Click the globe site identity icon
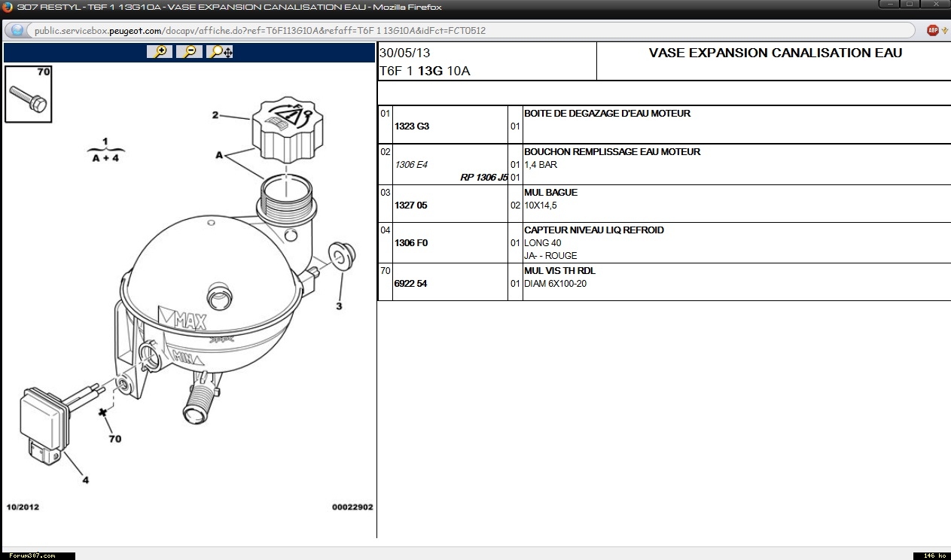951x560 pixels. (17, 31)
